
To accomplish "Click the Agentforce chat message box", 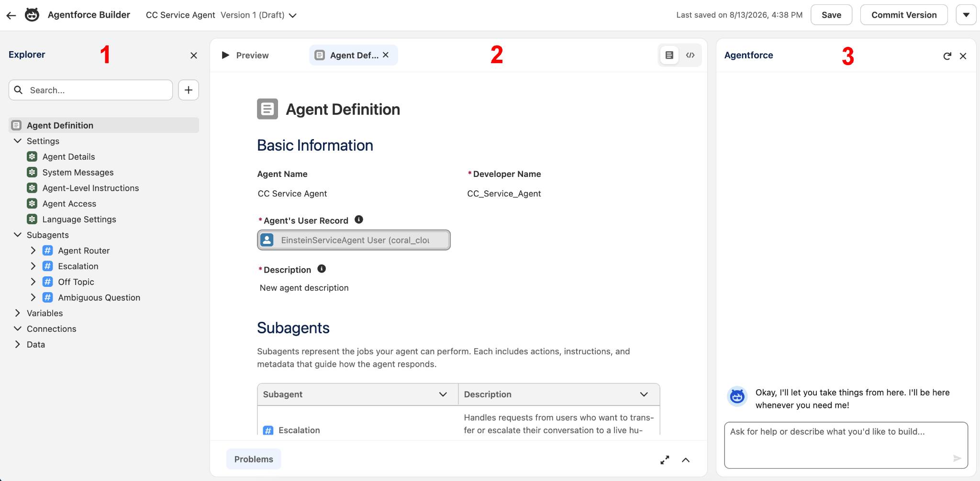I will (846, 445).
